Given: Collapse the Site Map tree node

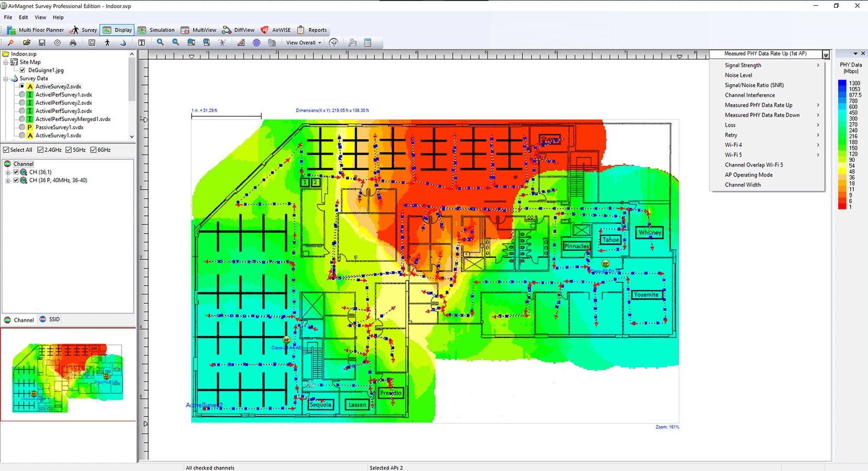Looking at the screenshot, I should pyautogui.click(x=6, y=62).
